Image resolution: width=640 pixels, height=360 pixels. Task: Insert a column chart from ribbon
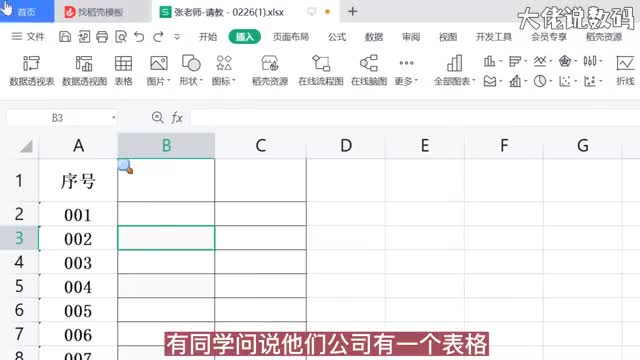(491, 62)
